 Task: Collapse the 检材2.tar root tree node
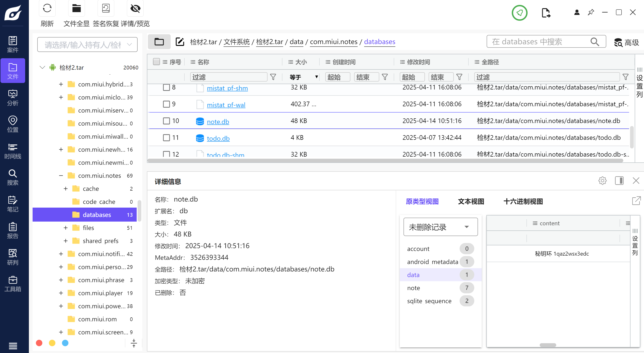click(x=42, y=67)
